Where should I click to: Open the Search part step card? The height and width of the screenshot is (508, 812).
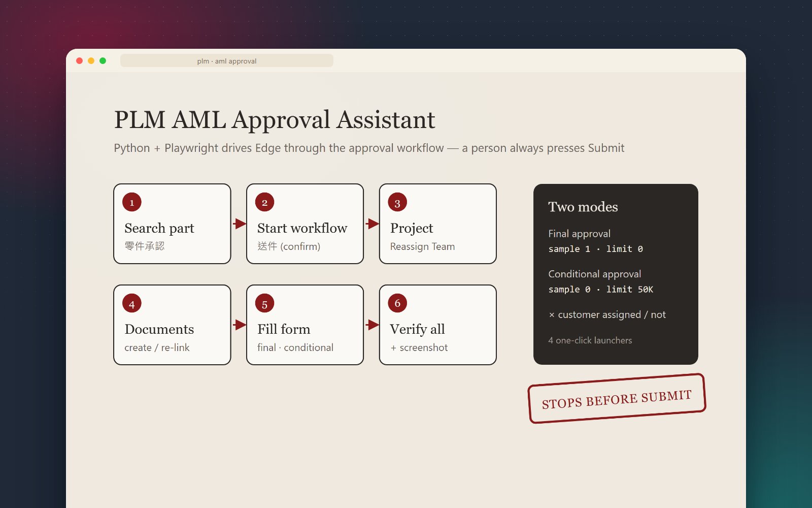[x=172, y=224]
